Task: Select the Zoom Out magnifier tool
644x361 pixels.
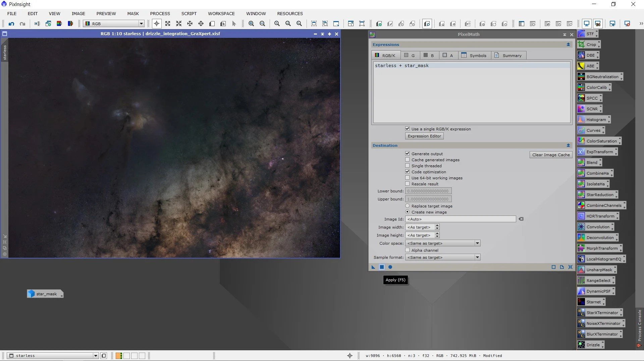Action: (x=262, y=24)
